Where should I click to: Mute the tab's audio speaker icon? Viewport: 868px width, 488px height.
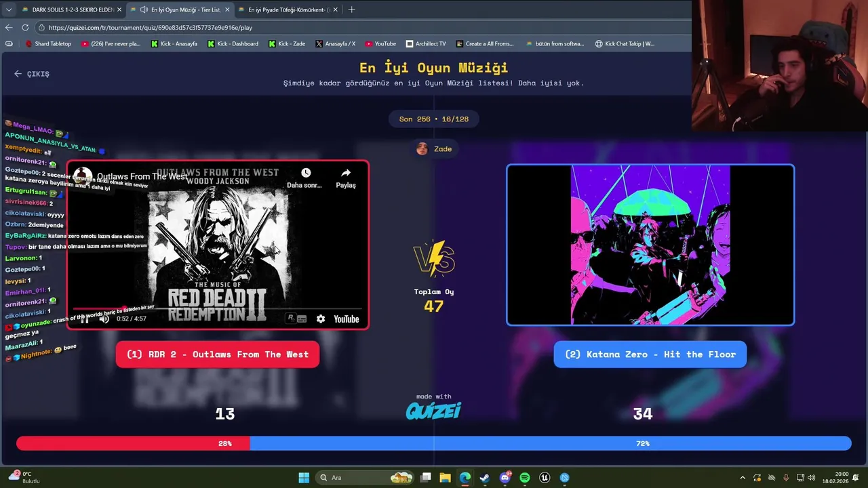(x=144, y=9)
